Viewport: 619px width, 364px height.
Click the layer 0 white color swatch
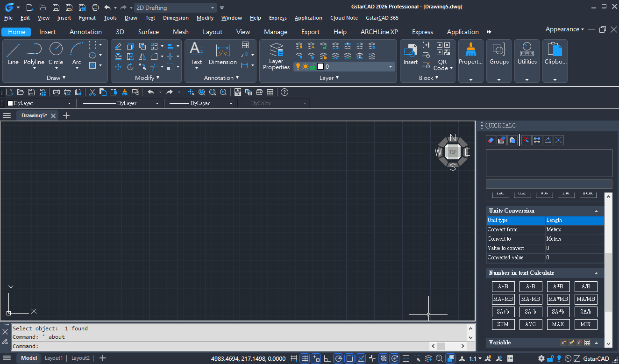pyautogui.click(x=320, y=67)
